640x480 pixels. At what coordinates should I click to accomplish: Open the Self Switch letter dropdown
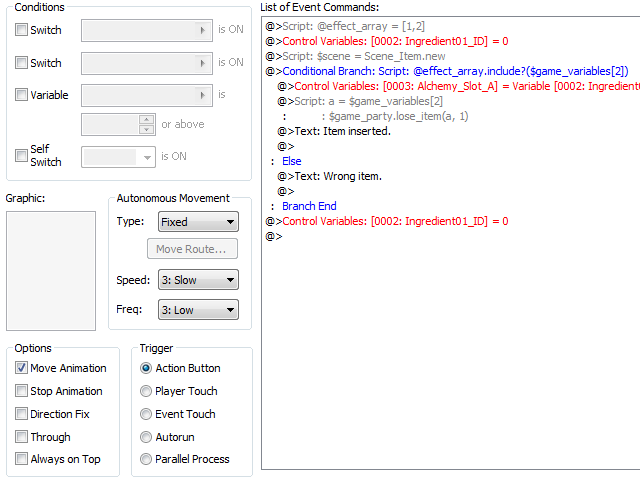118,156
